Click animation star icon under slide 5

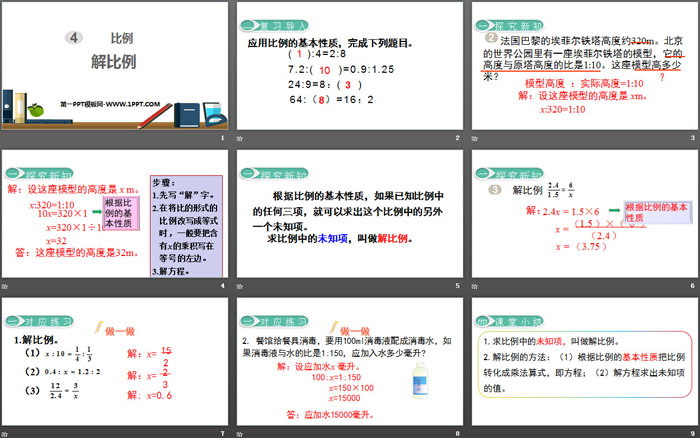[x=240, y=286]
